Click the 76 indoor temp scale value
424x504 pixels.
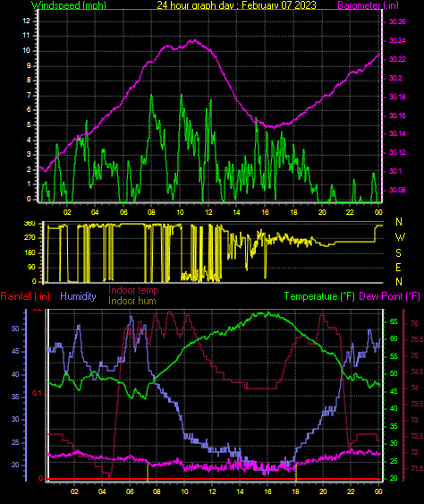415,323
